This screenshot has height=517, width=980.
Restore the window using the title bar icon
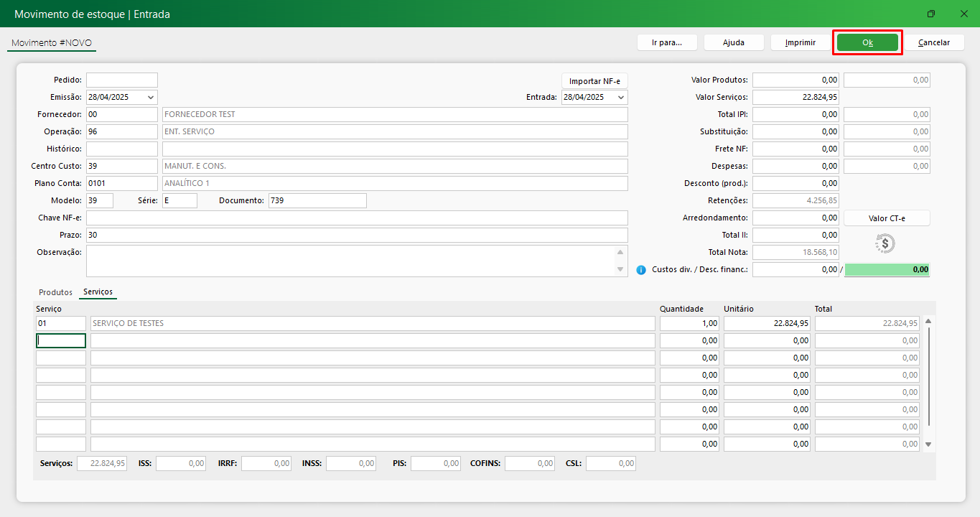(931, 14)
